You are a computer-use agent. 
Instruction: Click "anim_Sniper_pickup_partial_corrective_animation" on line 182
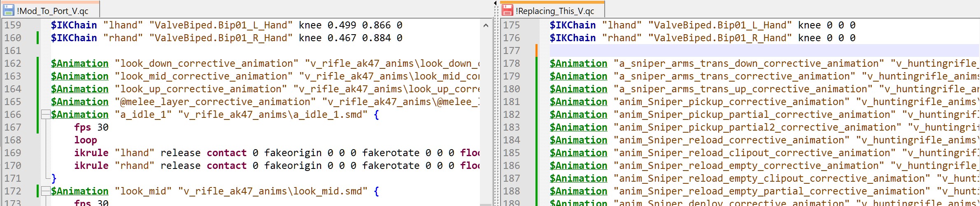tap(754, 115)
